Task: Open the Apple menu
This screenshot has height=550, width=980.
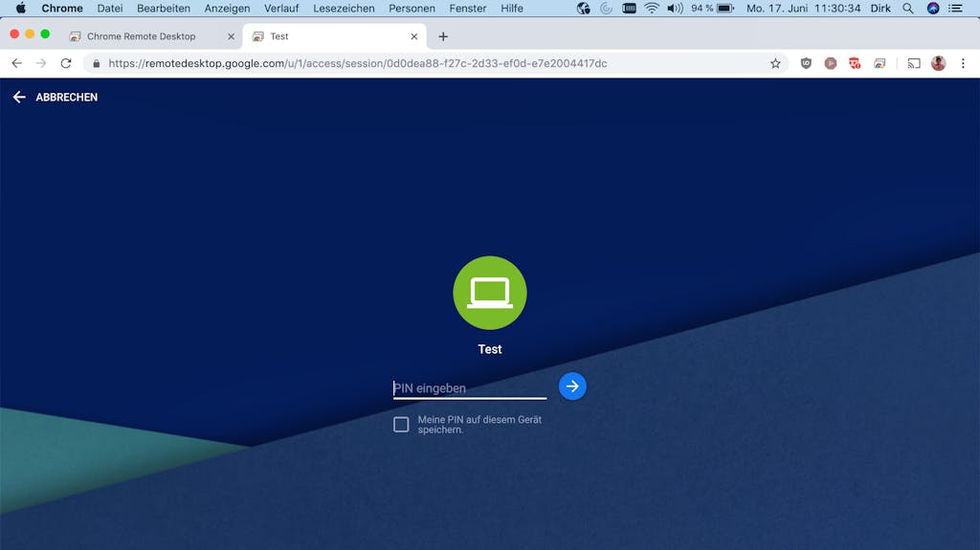Action: (21, 8)
